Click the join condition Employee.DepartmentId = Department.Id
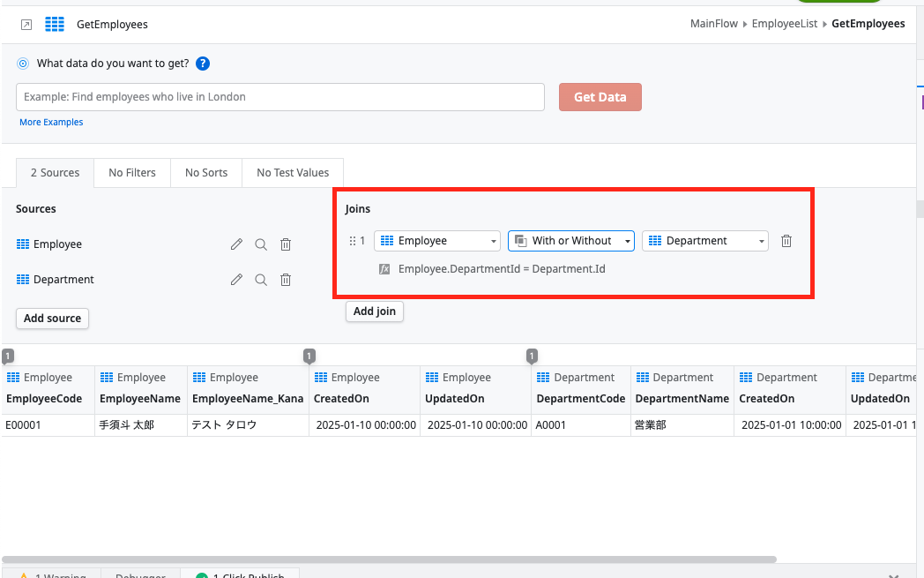 click(x=502, y=269)
